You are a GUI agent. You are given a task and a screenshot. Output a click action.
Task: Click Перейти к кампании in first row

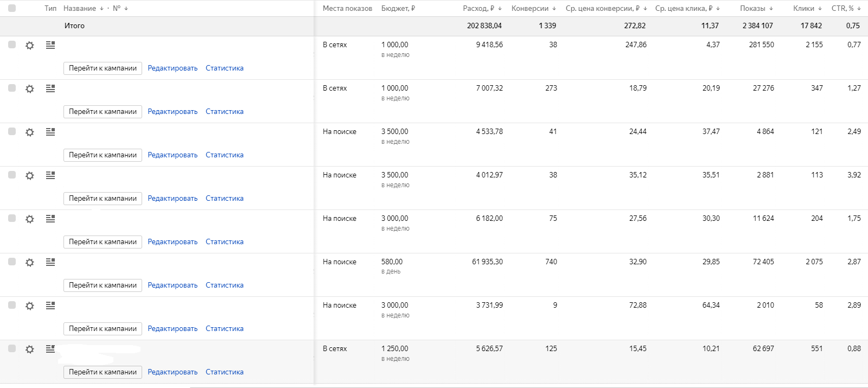(x=103, y=68)
